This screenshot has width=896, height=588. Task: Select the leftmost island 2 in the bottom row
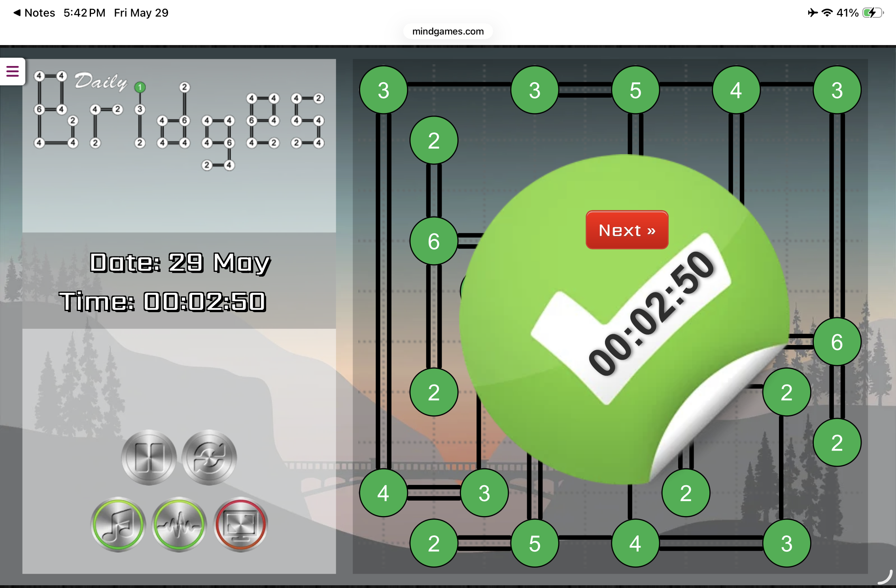[x=434, y=543]
